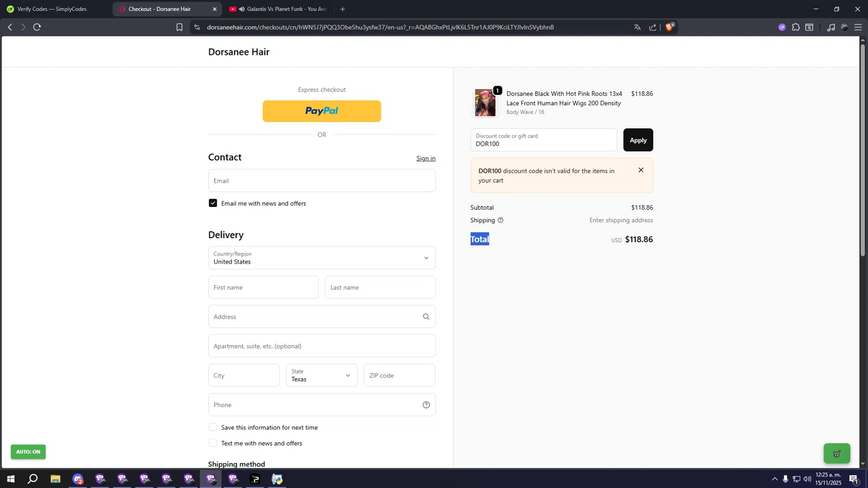Click the Phone input field
The height and width of the screenshot is (488, 868).
(322, 405)
